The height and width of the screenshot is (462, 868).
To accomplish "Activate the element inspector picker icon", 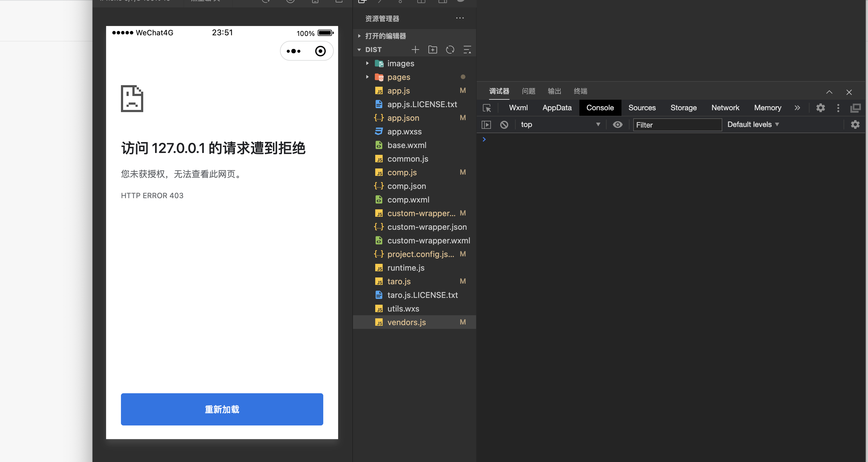I will pos(487,108).
